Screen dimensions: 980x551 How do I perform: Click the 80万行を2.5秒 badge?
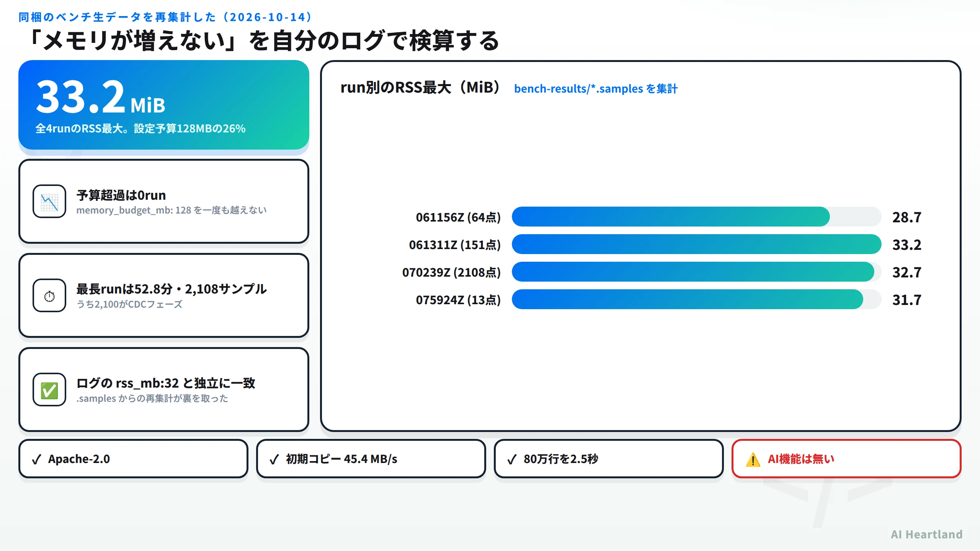pyautogui.click(x=609, y=459)
